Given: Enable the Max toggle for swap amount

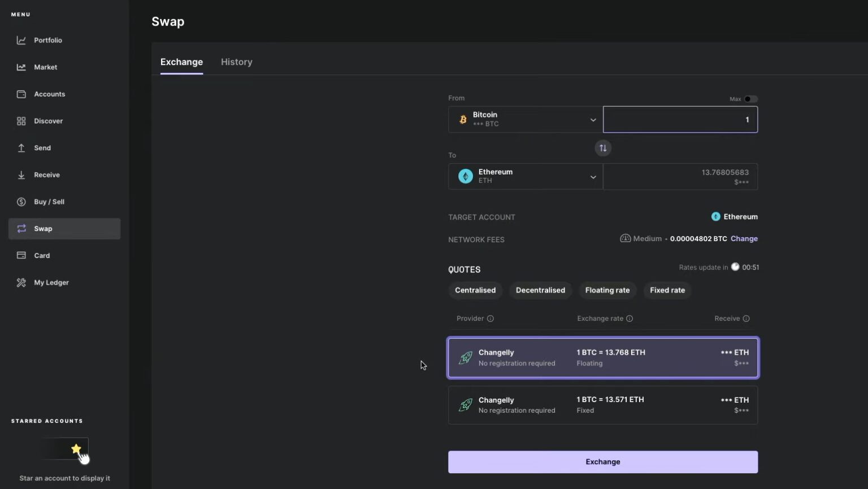Looking at the screenshot, I should point(750,99).
